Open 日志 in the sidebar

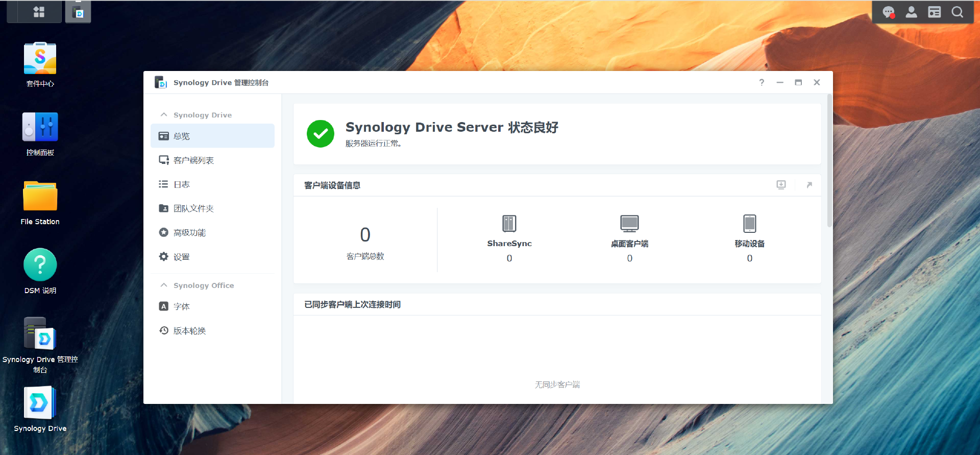212,184
